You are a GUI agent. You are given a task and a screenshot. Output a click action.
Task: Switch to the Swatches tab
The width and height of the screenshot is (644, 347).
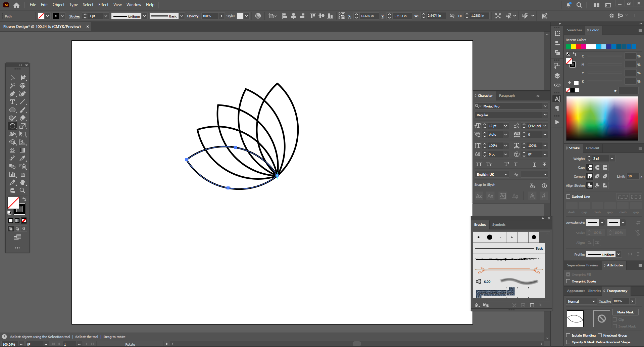574,30
